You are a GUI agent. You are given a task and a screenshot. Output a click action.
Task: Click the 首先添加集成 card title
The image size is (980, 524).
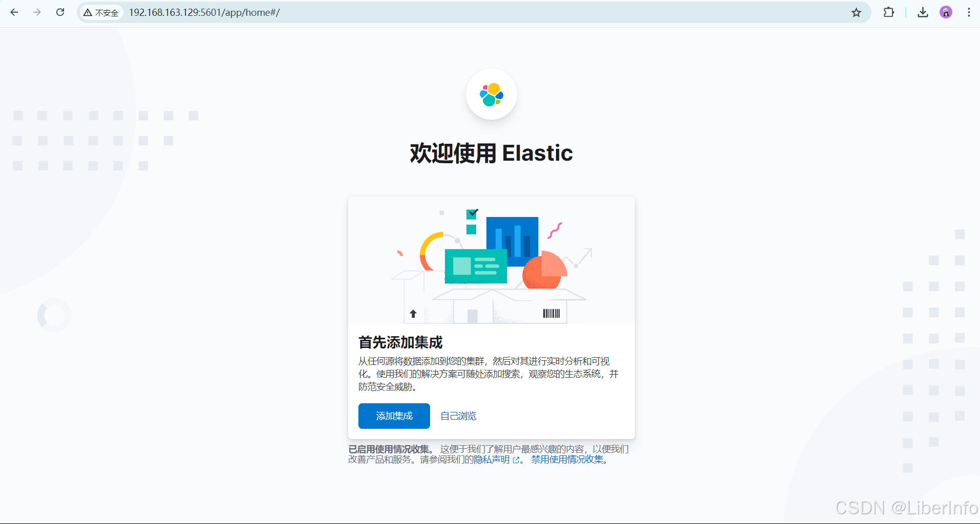400,342
